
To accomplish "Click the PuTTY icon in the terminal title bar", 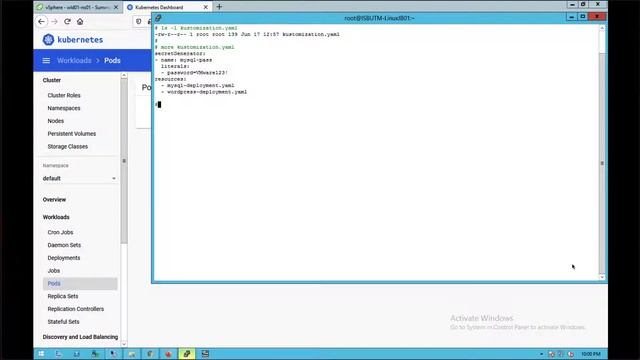I will coord(158,18).
